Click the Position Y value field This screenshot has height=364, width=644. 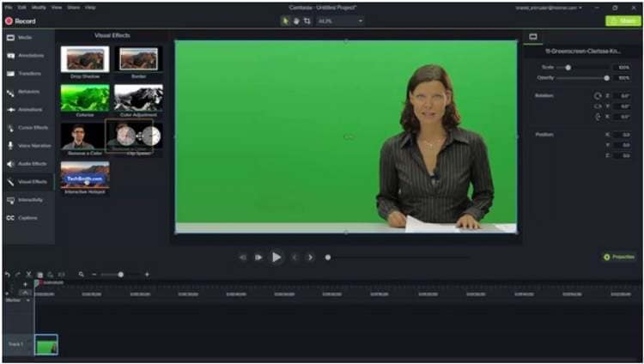point(623,145)
